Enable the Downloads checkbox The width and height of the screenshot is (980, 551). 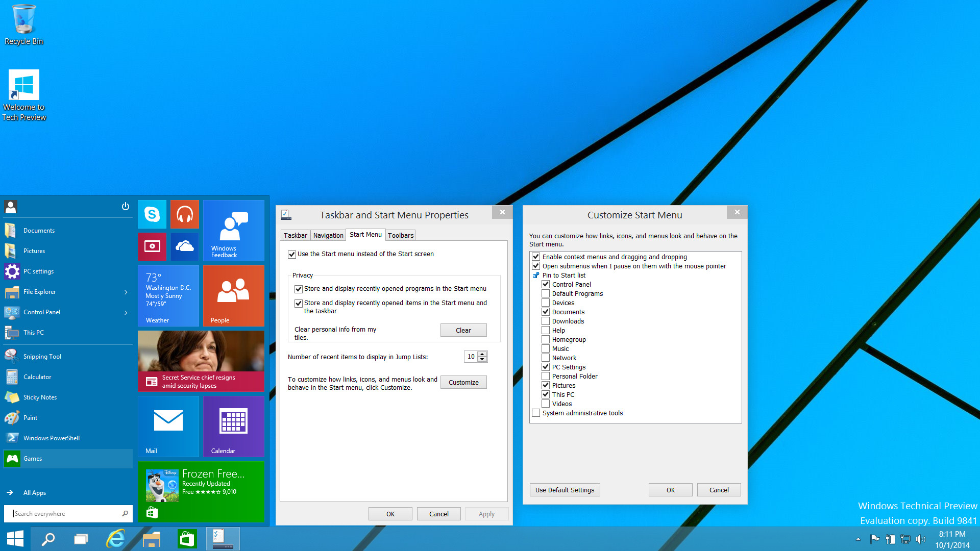click(546, 321)
